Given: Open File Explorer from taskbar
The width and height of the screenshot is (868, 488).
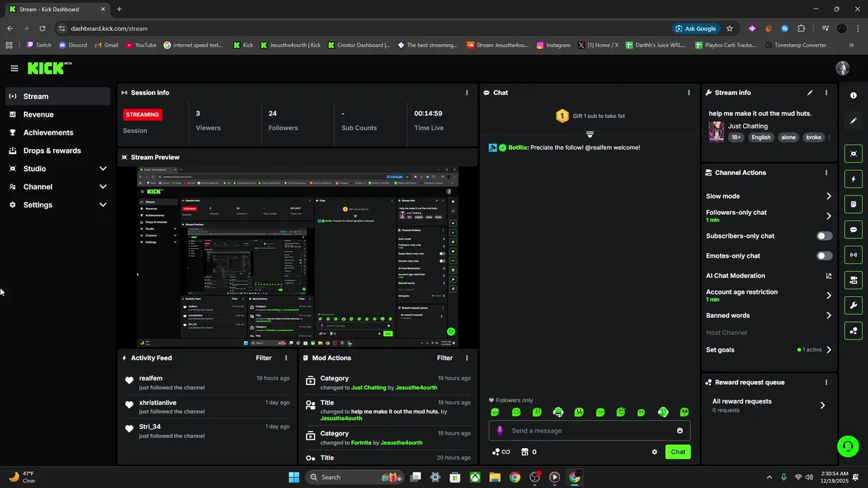Looking at the screenshot, I should coord(495,477).
